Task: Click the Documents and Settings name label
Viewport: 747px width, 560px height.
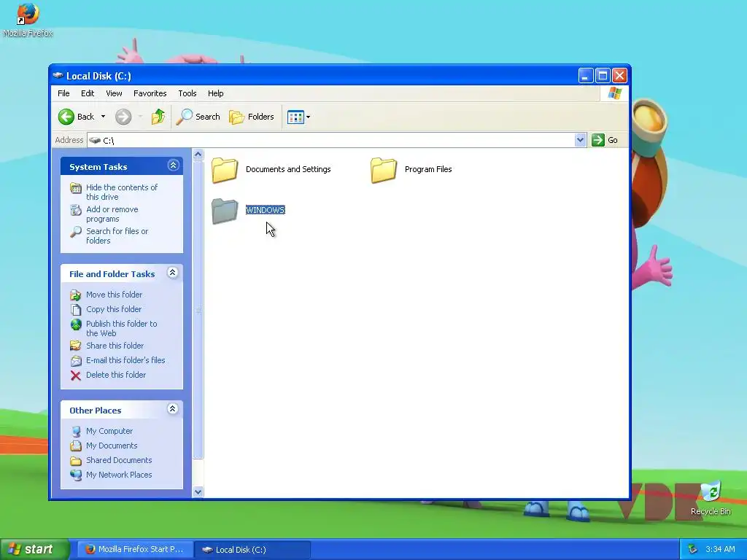Action: (x=288, y=169)
